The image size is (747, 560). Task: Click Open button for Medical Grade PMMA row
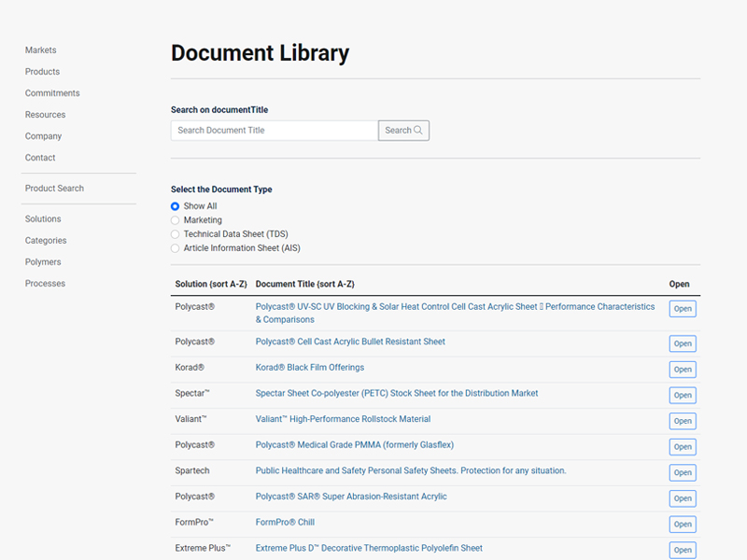point(683,447)
